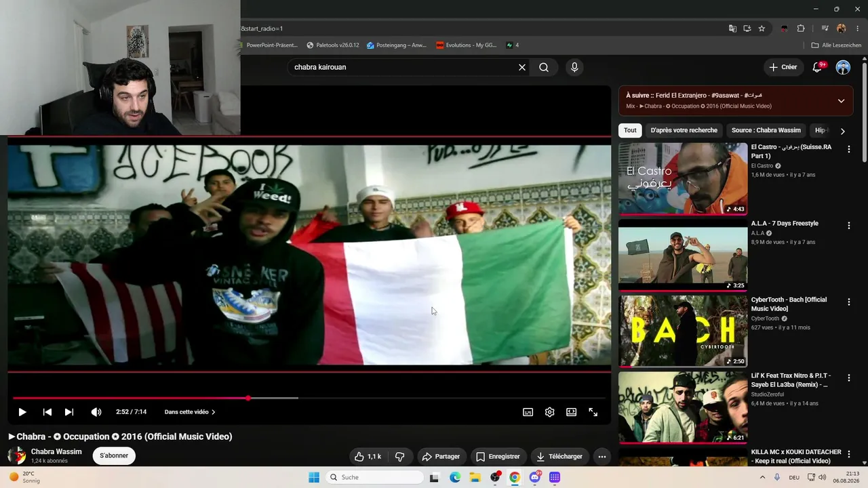Open Microsoft Edge from the taskbar
868x488 pixels.
[x=455, y=477]
